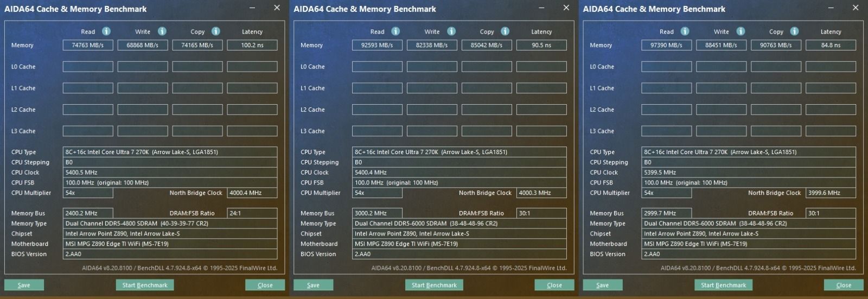Minimize the DDR5-4800 AIDA64 window
868x299 pixels.
[x=252, y=8]
